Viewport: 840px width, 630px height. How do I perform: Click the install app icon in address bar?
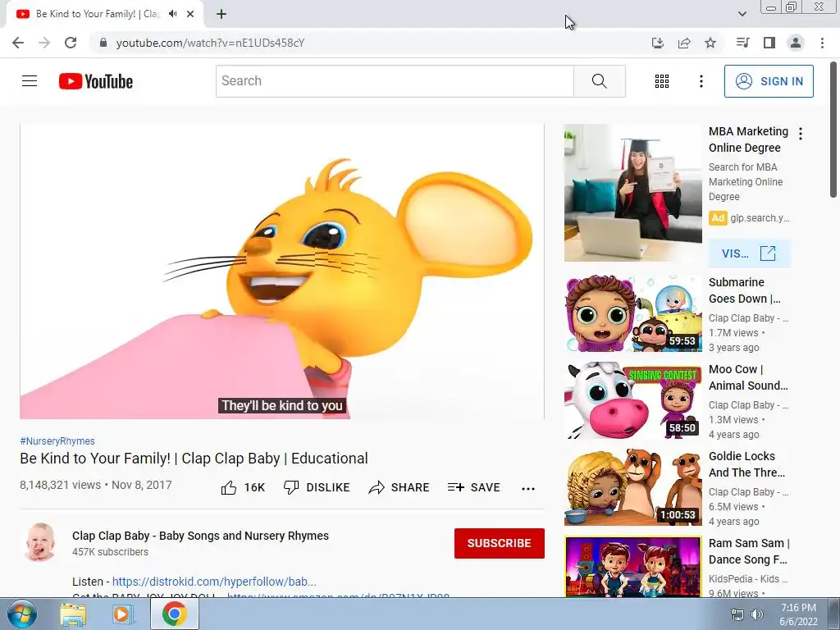(658, 43)
